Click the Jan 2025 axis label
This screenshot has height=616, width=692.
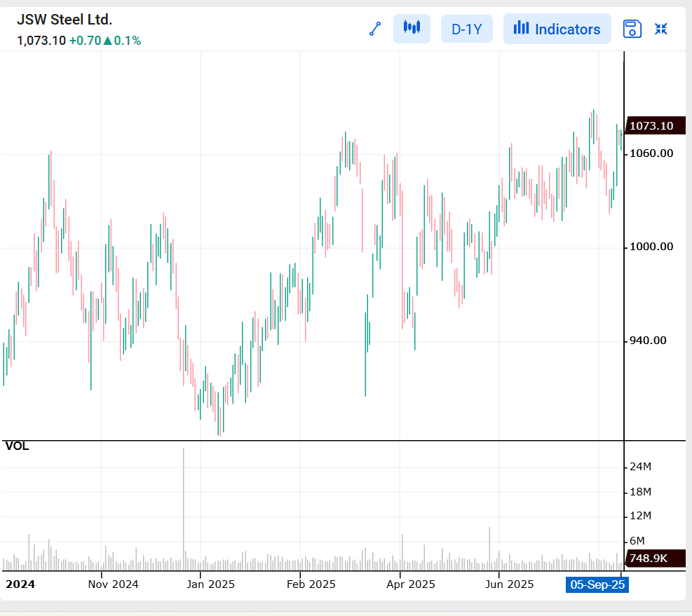[x=210, y=584]
